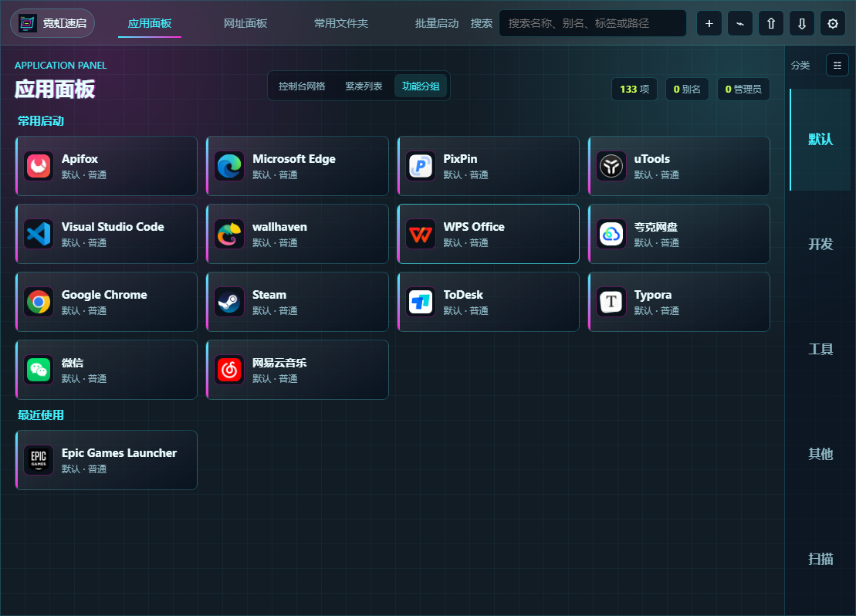Click the 霓虹速启 logo icon

pyautogui.click(x=27, y=23)
